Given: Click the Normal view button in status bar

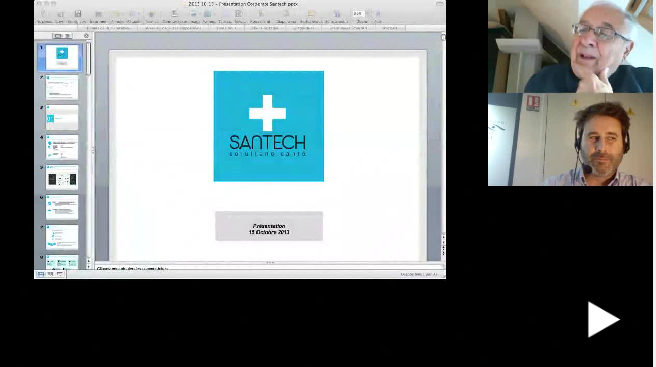Looking at the screenshot, I should (x=41, y=274).
